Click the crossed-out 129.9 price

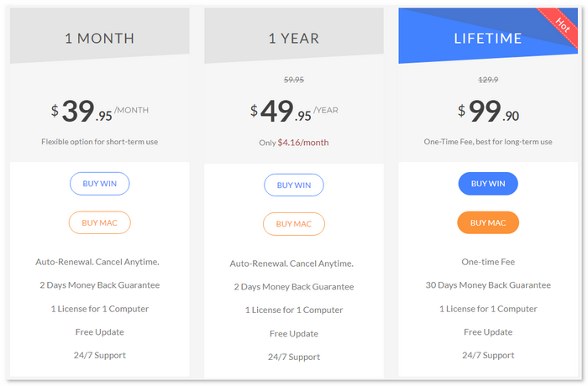pyautogui.click(x=488, y=80)
